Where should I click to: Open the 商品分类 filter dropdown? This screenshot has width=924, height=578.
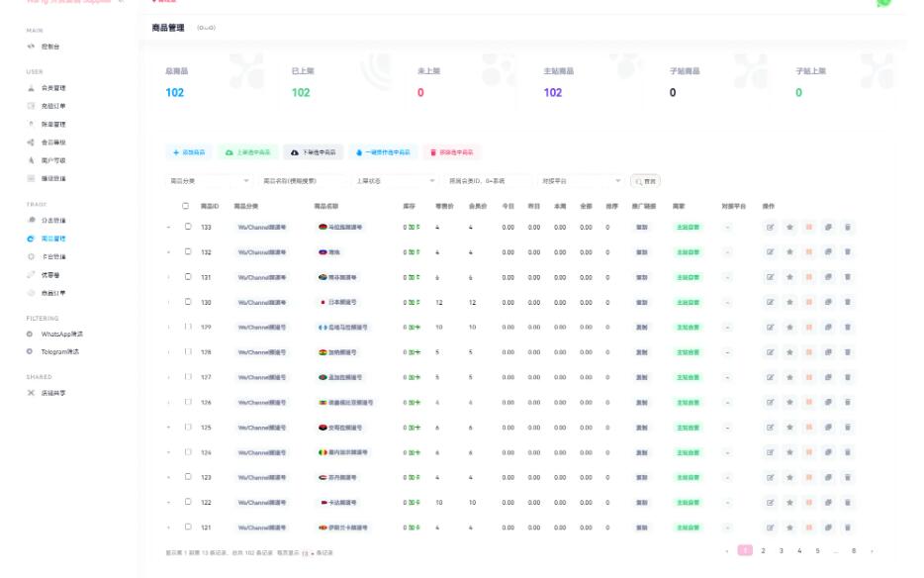coord(209,181)
